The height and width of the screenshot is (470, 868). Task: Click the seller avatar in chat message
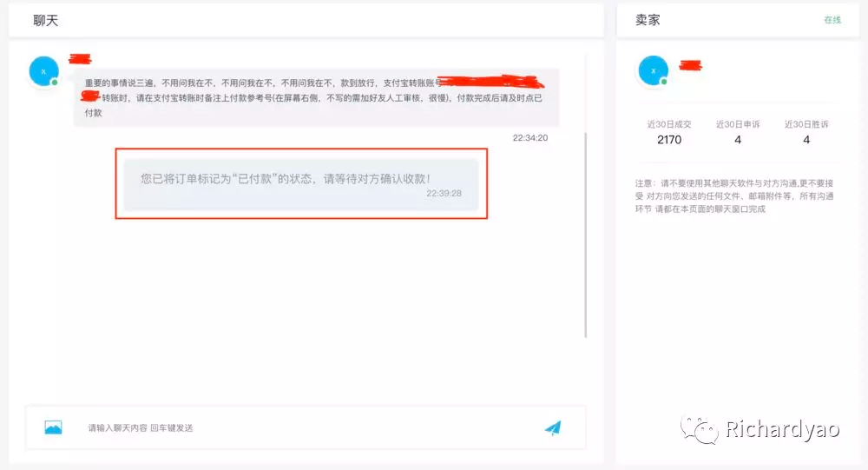point(43,71)
